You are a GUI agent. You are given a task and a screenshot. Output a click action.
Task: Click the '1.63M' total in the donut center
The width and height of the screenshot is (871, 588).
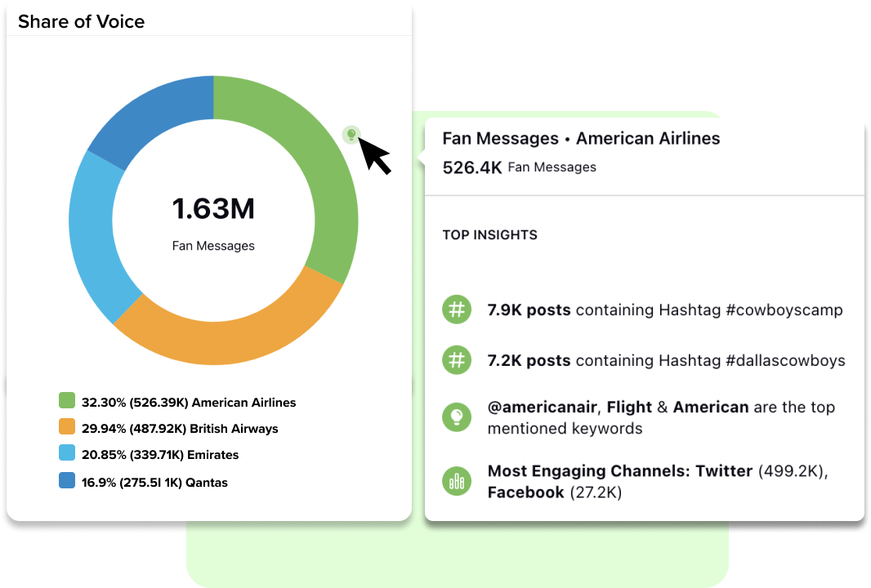tap(213, 209)
